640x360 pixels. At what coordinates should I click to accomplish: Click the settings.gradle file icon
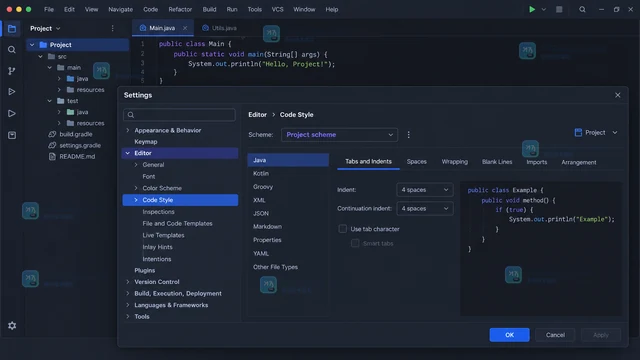[52, 145]
